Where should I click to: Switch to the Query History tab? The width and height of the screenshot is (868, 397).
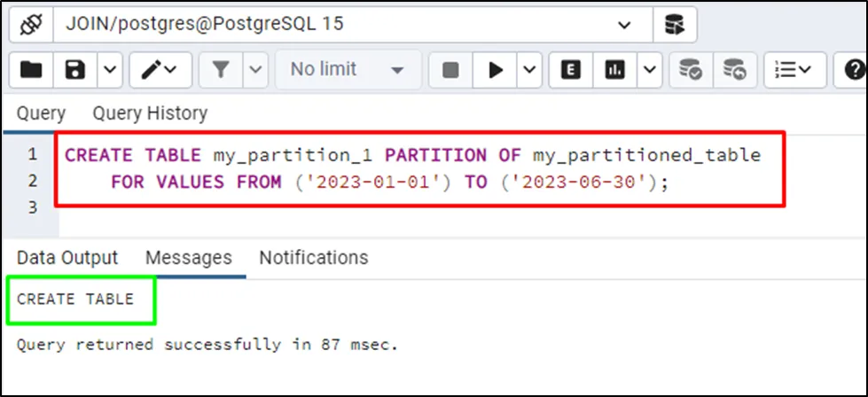click(x=150, y=113)
